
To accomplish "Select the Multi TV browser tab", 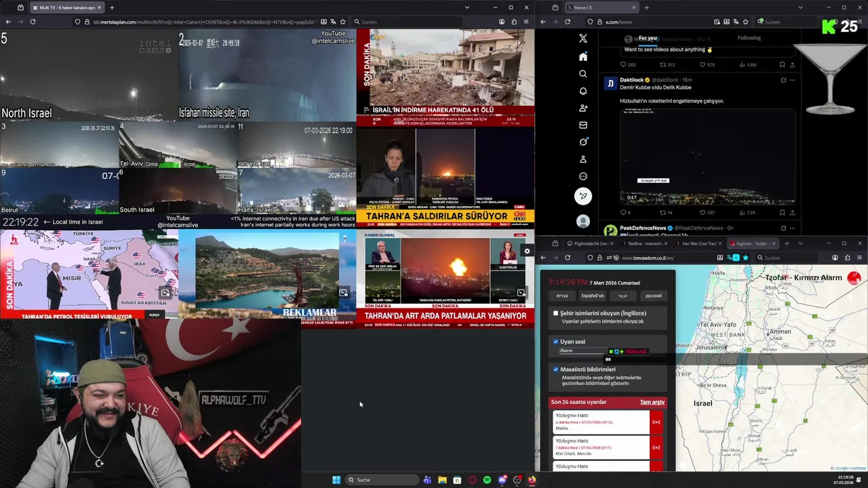I will click(x=66, y=7).
